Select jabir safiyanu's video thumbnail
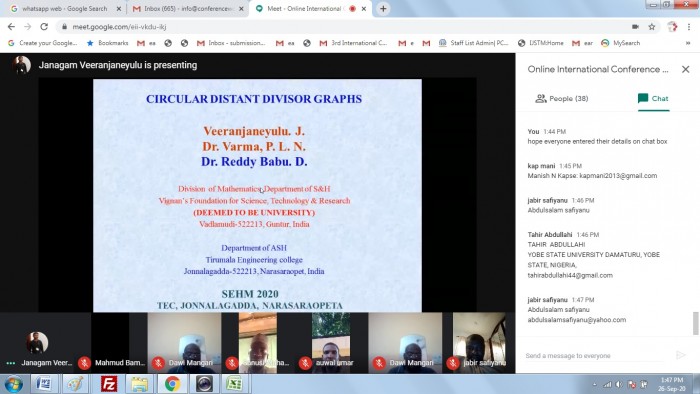The image size is (700, 394). coord(479,343)
